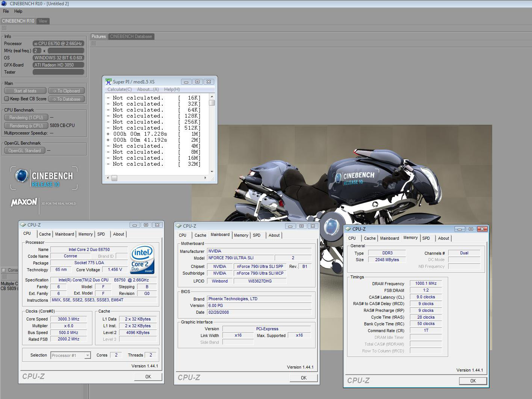
Task: Open SPD tab in the CPU-Z Memory window
Action: [x=426, y=238]
